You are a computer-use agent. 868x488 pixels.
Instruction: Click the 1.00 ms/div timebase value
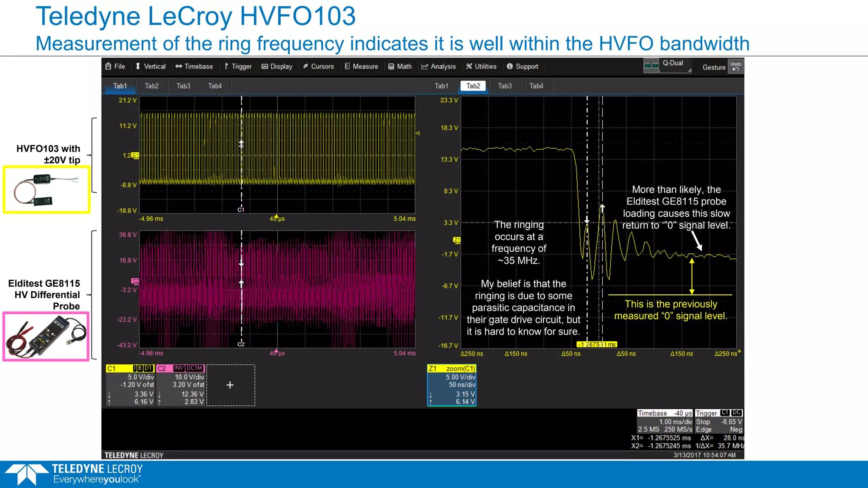[x=676, y=421]
